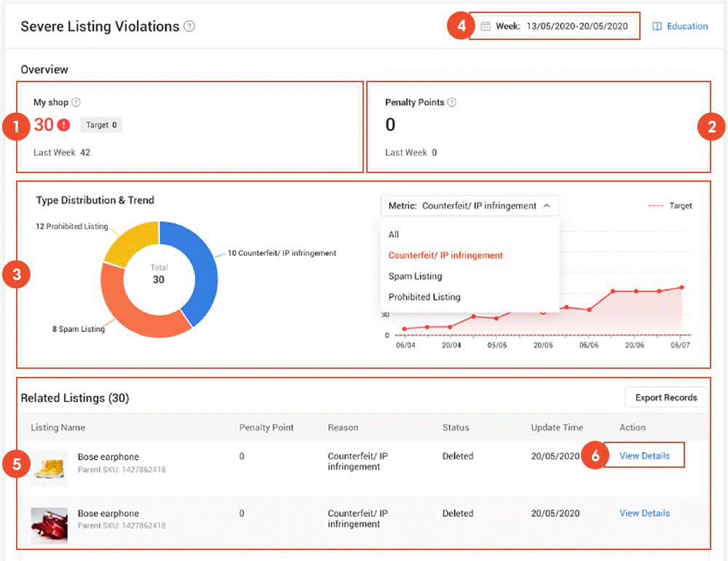Collapse the Metric dropdown chevron
The height and width of the screenshot is (561, 728).
547,206
